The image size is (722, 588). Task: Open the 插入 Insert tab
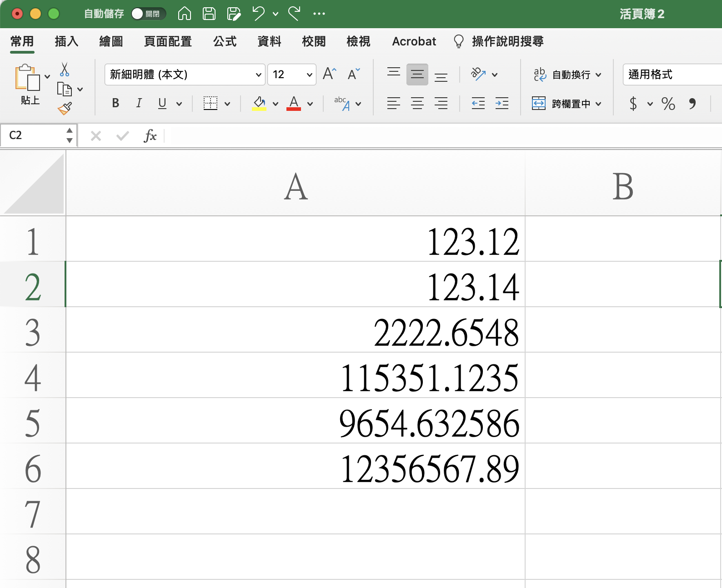click(66, 41)
